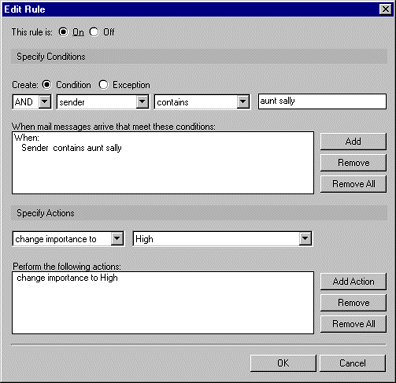Turn the rule On
This screenshot has width=396, height=383.
[63, 32]
